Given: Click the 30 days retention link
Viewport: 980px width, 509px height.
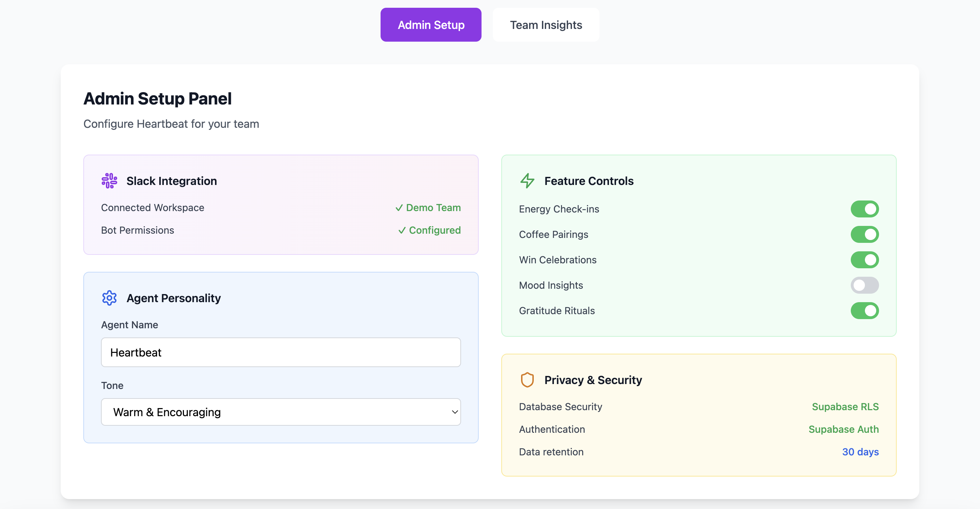Looking at the screenshot, I should (860, 452).
